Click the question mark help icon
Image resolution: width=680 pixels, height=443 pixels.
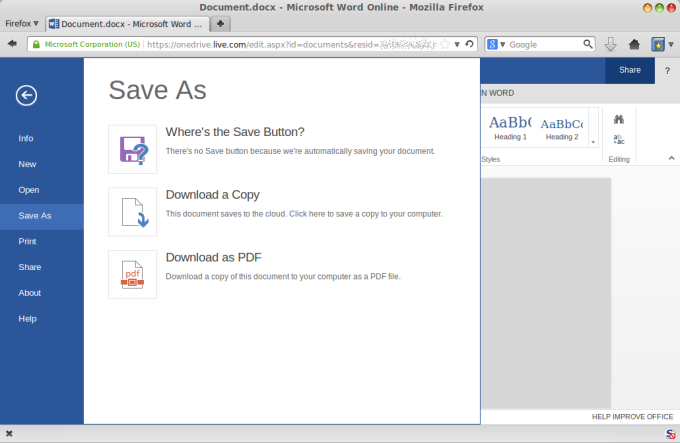coord(667,71)
